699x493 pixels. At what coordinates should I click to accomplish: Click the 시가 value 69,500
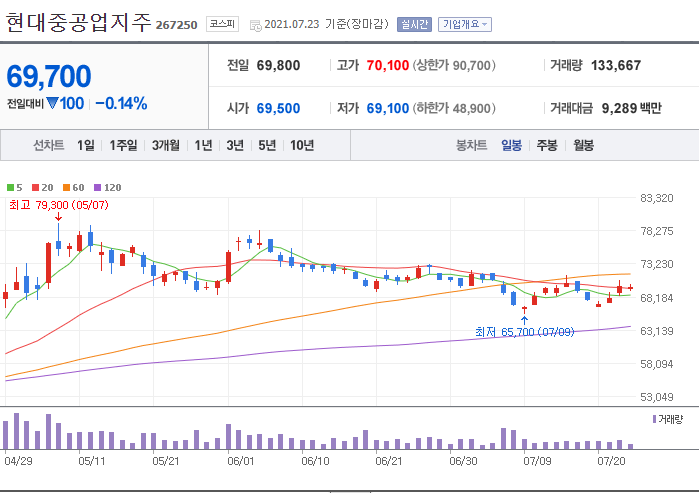click(278, 108)
